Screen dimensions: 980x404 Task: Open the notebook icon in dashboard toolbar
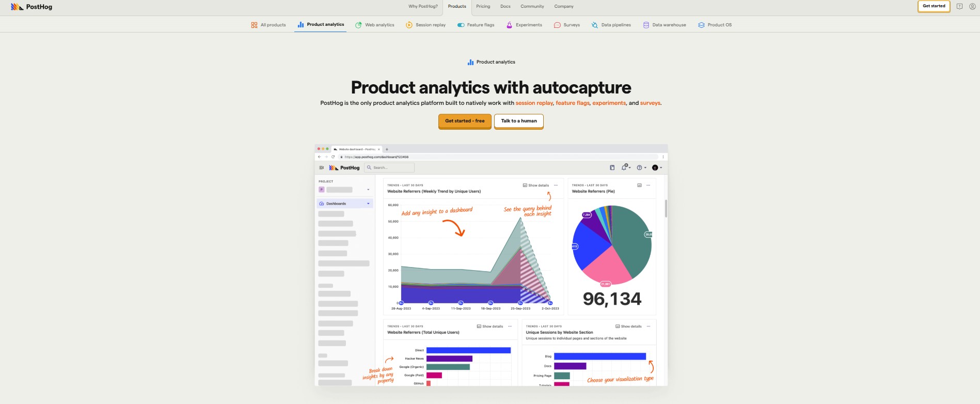pyautogui.click(x=612, y=167)
